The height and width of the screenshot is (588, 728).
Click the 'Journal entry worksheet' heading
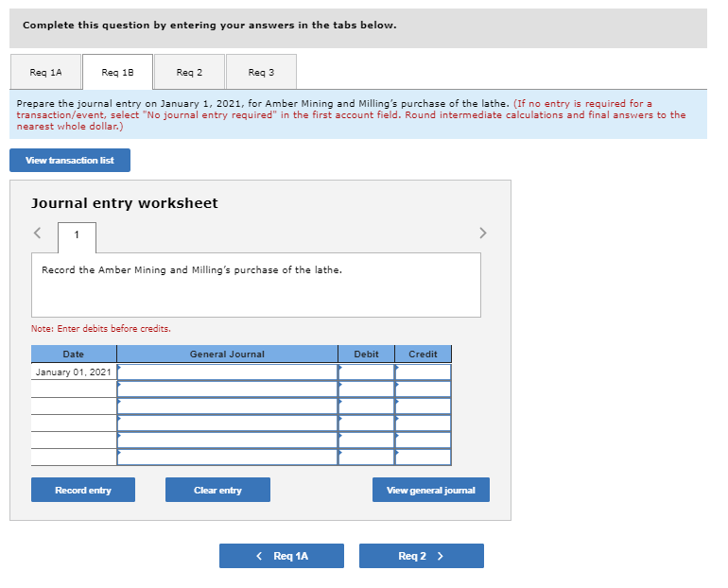pyautogui.click(x=125, y=203)
